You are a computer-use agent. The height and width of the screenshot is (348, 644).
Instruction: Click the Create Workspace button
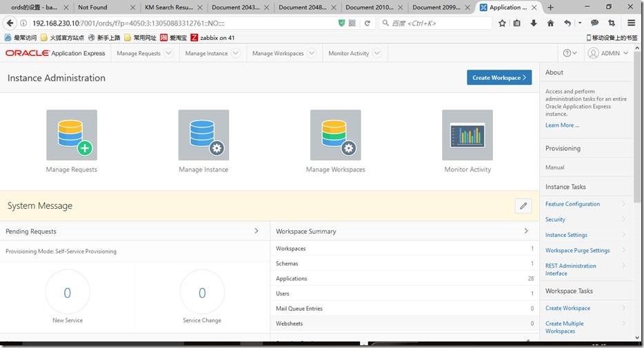pos(499,78)
